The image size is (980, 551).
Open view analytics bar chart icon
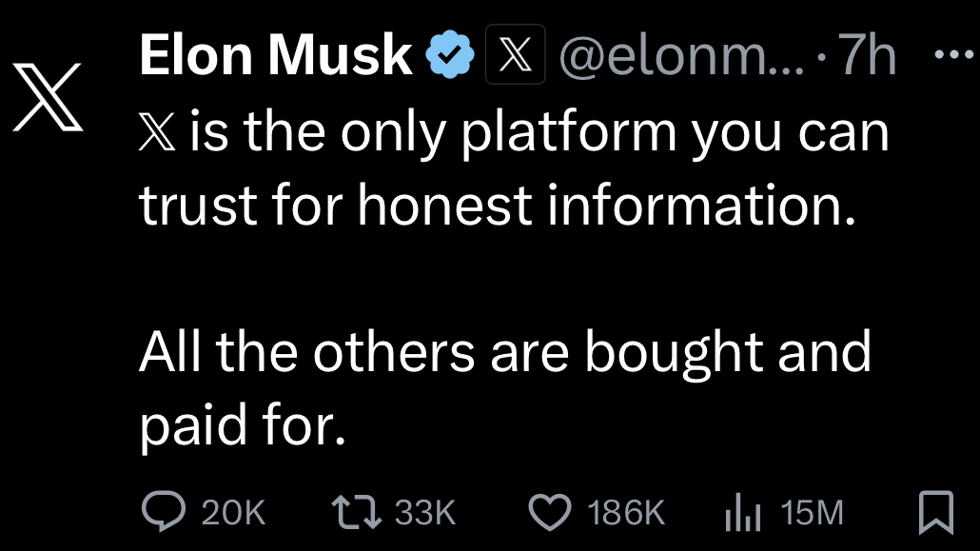(x=742, y=512)
